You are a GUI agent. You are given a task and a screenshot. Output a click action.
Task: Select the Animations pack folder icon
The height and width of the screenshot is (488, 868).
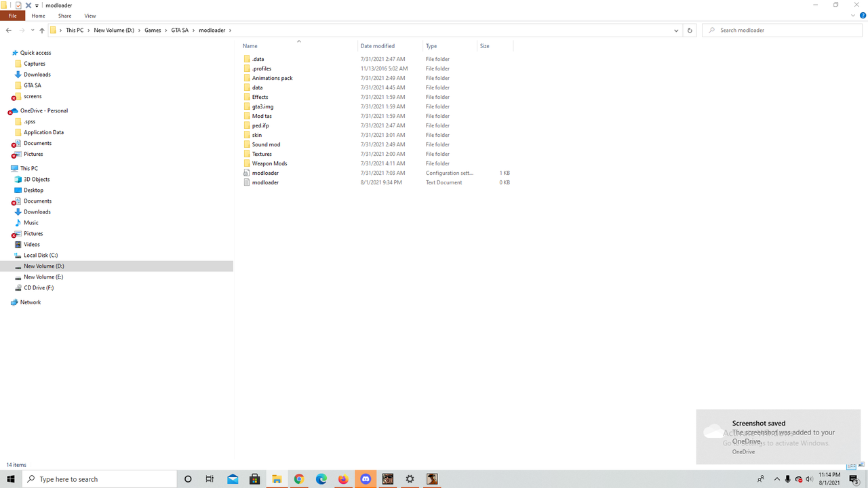tap(247, 78)
